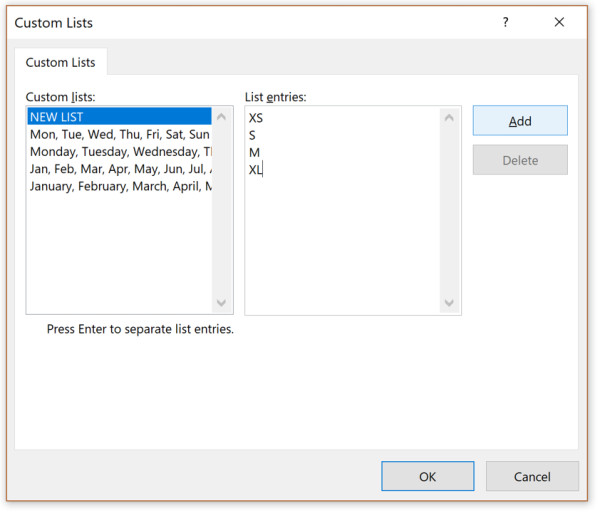
Task: Click the XL entry line
Action: click(x=255, y=169)
